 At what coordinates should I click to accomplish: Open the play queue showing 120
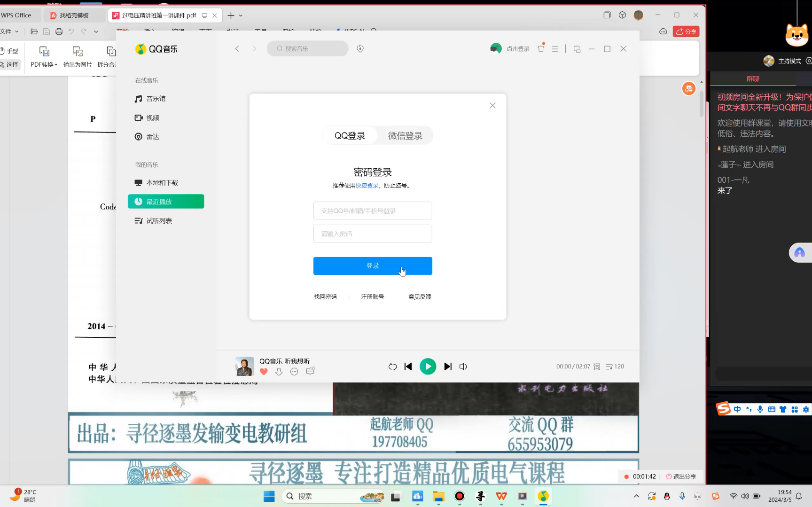pos(615,367)
